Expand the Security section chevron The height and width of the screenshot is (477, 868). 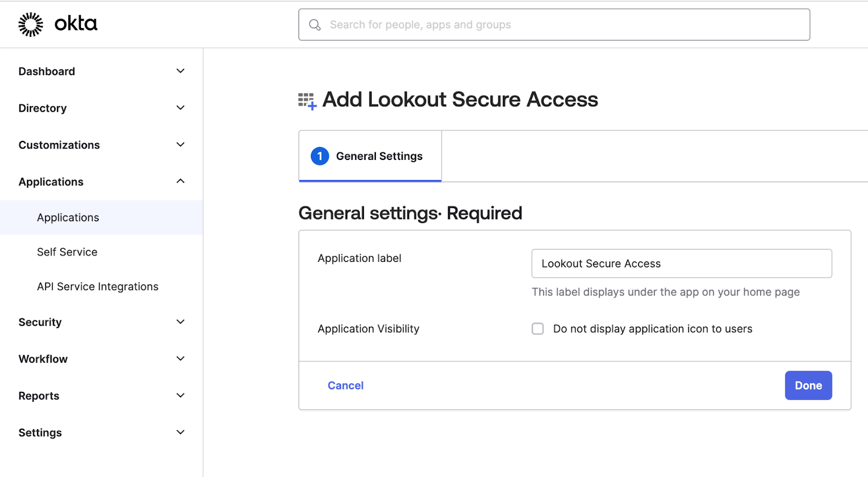pos(181,322)
